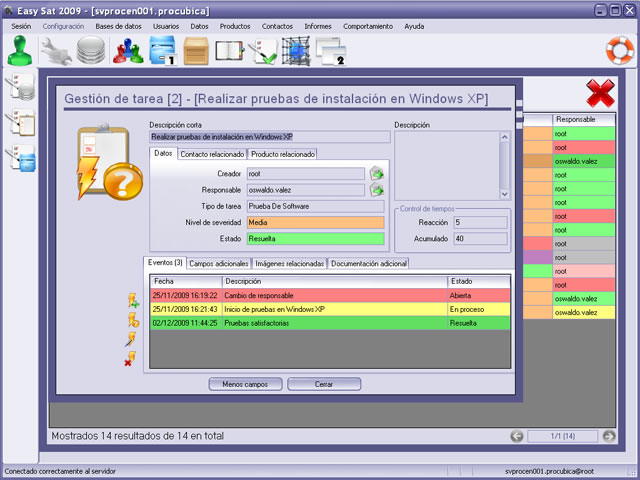The height and width of the screenshot is (480, 640).
Task: Open the Productos menu
Action: 235,27
